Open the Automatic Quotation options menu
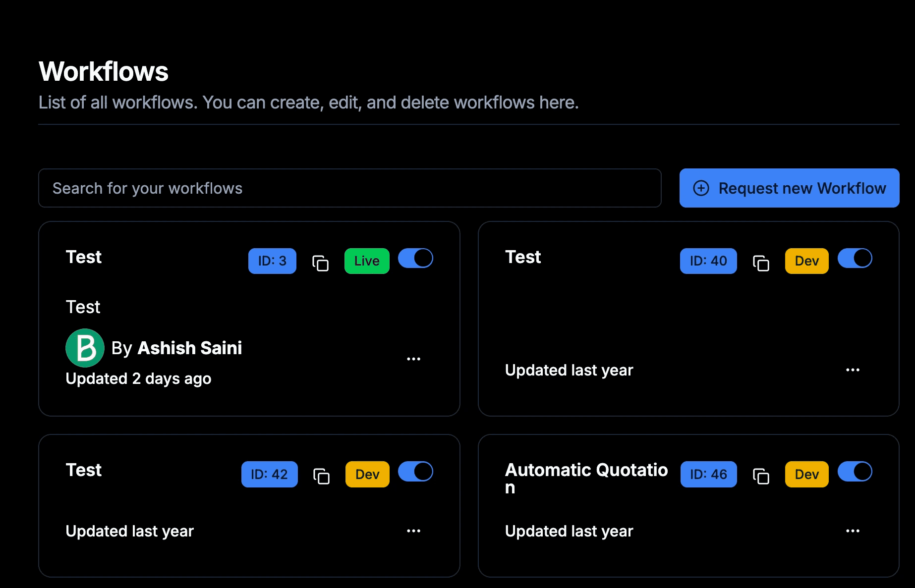The width and height of the screenshot is (915, 588). pyautogui.click(x=853, y=531)
